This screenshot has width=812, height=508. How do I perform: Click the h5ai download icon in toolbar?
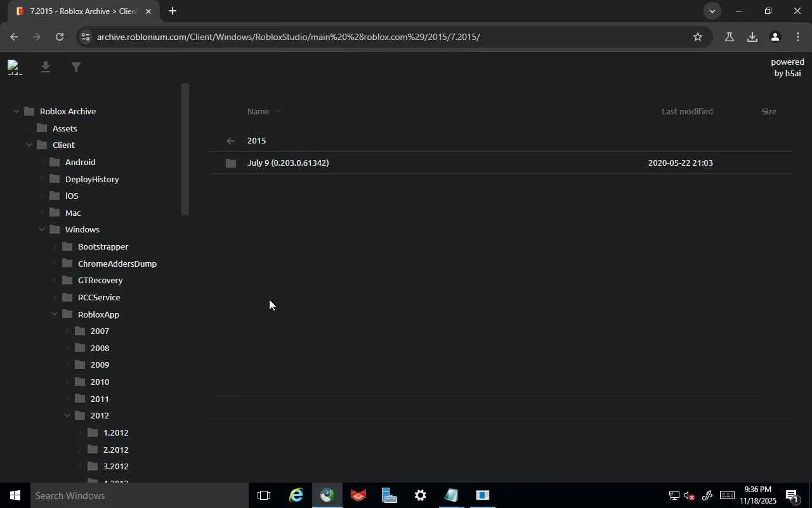[45, 67]
